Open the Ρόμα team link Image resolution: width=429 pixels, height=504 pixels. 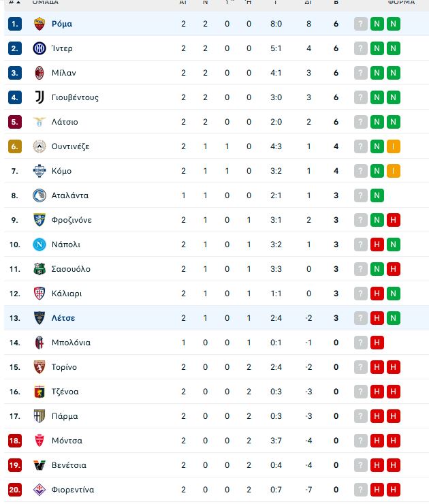(62, 24)
